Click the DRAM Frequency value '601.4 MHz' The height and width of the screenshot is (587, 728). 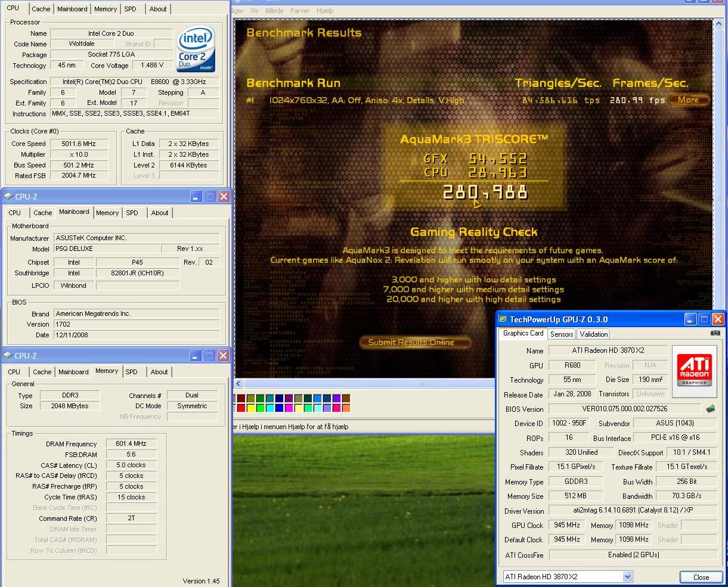(x=131, y=443)
